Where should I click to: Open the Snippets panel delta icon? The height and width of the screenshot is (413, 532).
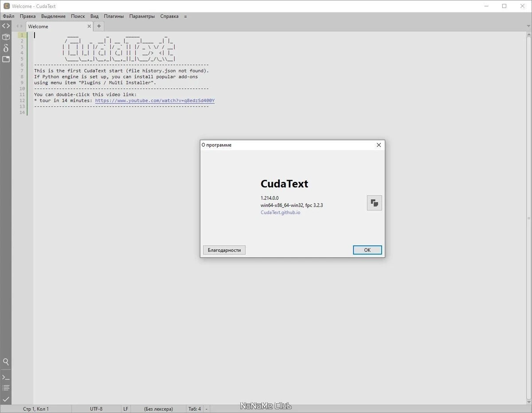coord(6,48)
